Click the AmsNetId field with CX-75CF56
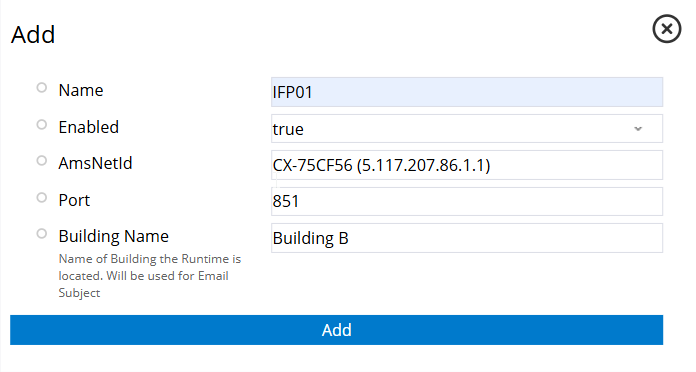The height and width of the screenshot is (372, 696). tap(467, 165)
